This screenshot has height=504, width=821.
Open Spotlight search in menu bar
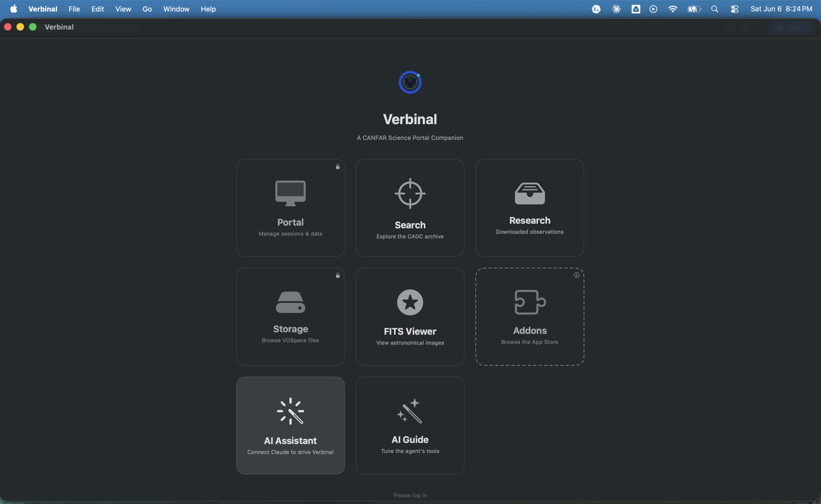pyautogui.click(x=715, y=9)
